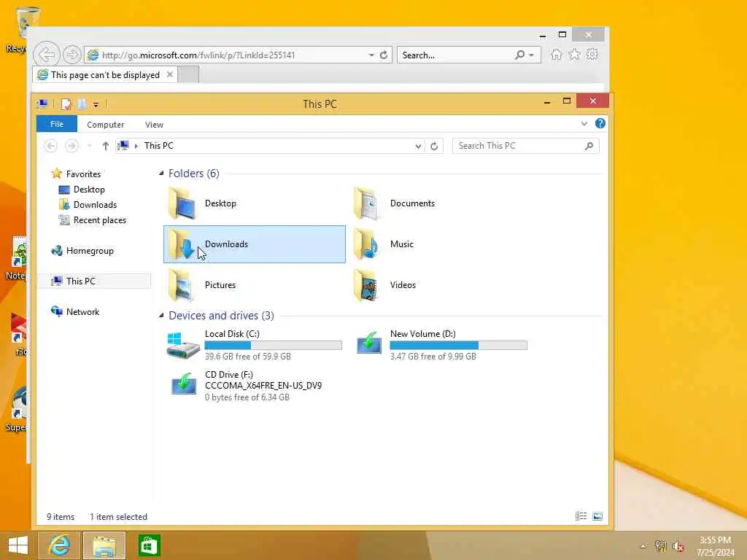Click Properties icon in Quick Access Toolbar
747x560 pixels.
click(66, 104)
